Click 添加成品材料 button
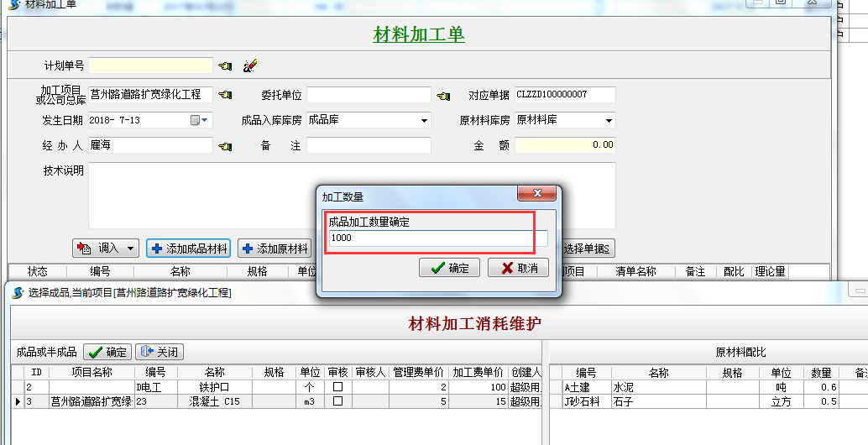Image resolution: width=868 pixels, height=445 pixels. [189, 249]
